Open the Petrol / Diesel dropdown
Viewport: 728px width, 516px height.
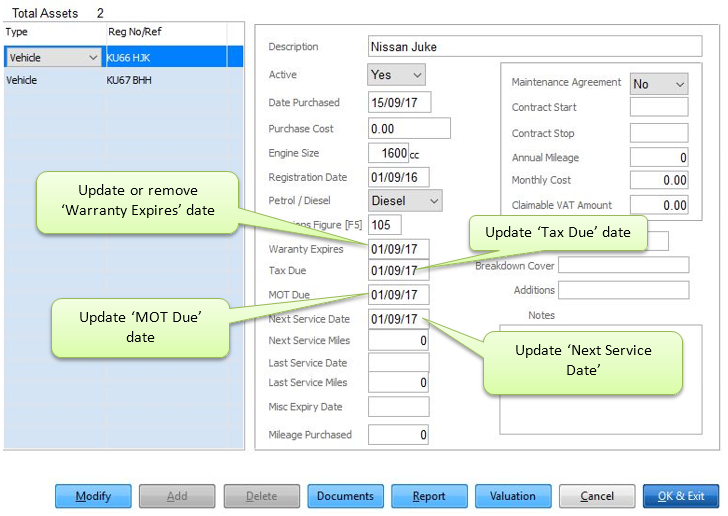pos(405,201)
